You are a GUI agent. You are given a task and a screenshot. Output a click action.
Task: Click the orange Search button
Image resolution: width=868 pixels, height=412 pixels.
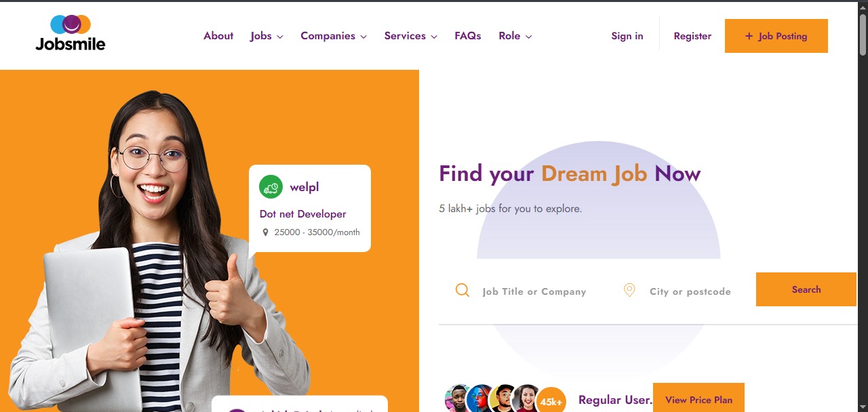click(x=806, y=289)
